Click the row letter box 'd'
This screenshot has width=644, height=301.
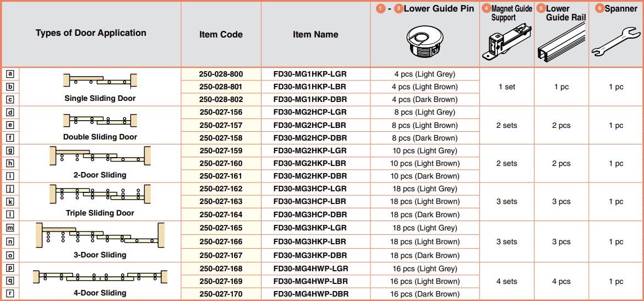click(10, 112)
